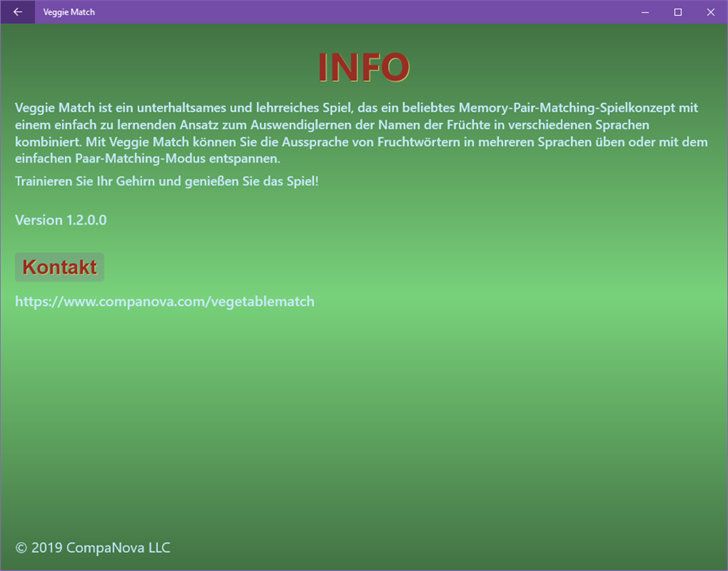Select the Veggie Match title bar text
The width and height of the screenshot is (728, 571).
pos(69,12)
